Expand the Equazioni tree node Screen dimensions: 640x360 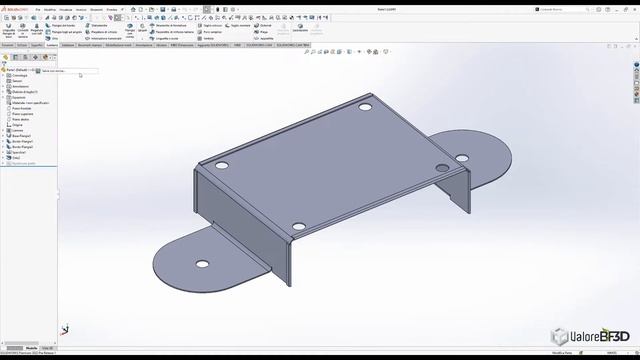(3, 98)
